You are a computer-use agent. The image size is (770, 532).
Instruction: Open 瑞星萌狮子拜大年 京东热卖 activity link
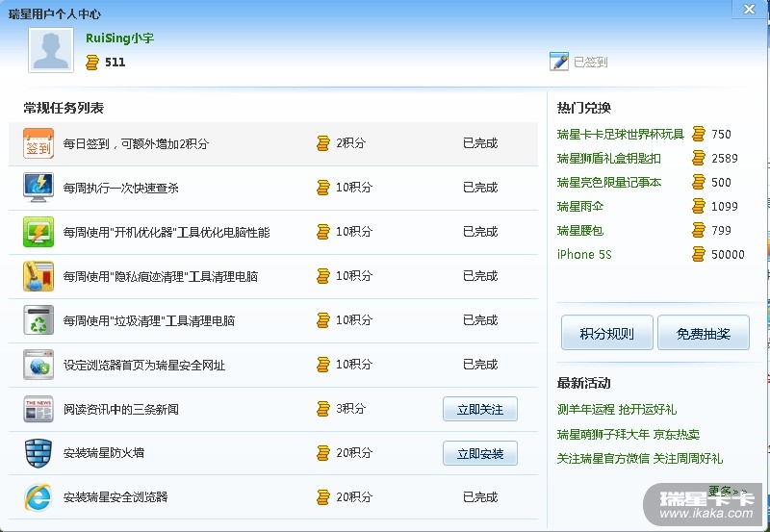coord(629,434)
